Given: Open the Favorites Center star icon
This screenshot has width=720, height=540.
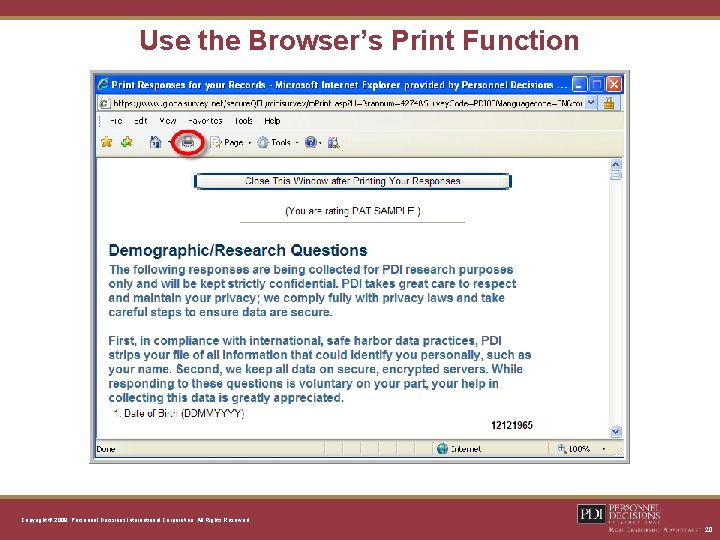Looking at the screenshot, I should (x=107, y=142).
